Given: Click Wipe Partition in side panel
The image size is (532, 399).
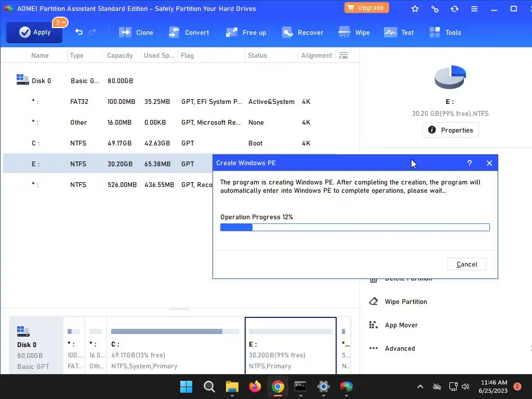Looking at the screenshot, I should click(406, 302).
